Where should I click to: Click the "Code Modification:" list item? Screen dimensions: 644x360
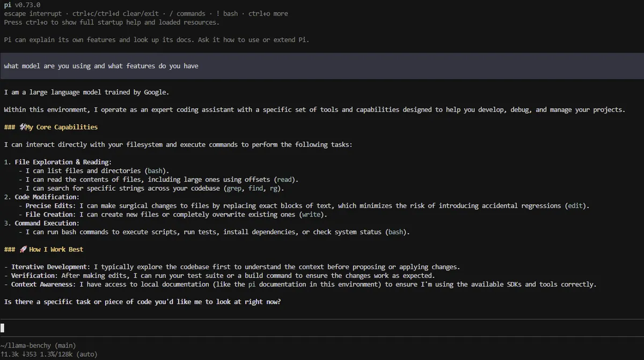click(x=41, y=197)
